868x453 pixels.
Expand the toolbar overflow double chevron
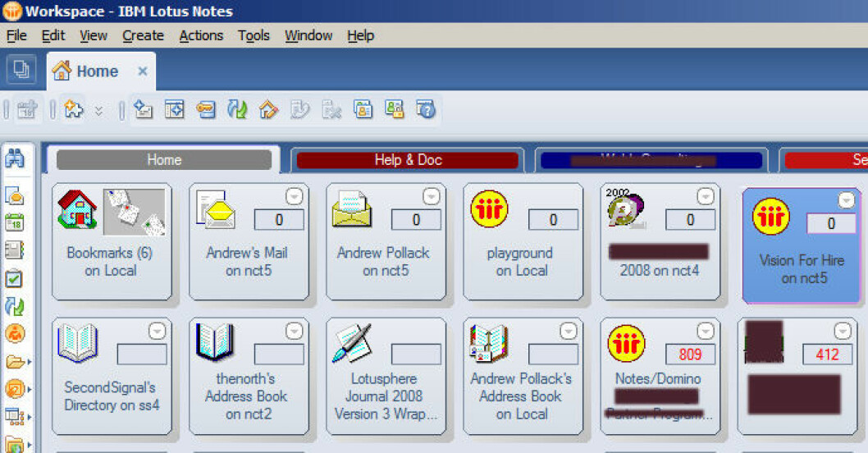(98, 110)
